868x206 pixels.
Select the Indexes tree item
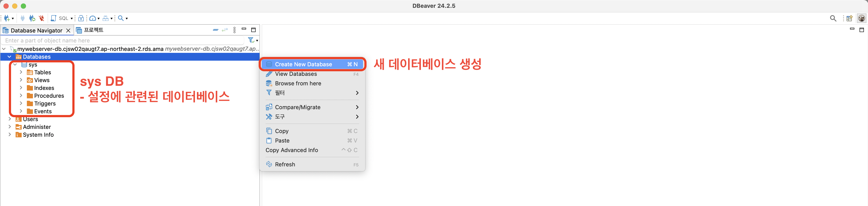click(x=41, y=88)
